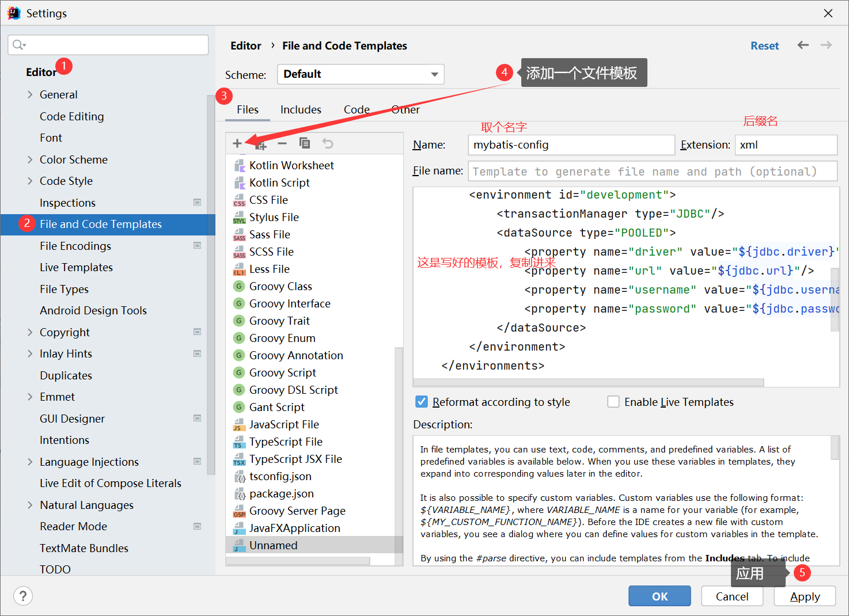
Task: Click the search magnifier icon in settings
Action: (18, 45)
